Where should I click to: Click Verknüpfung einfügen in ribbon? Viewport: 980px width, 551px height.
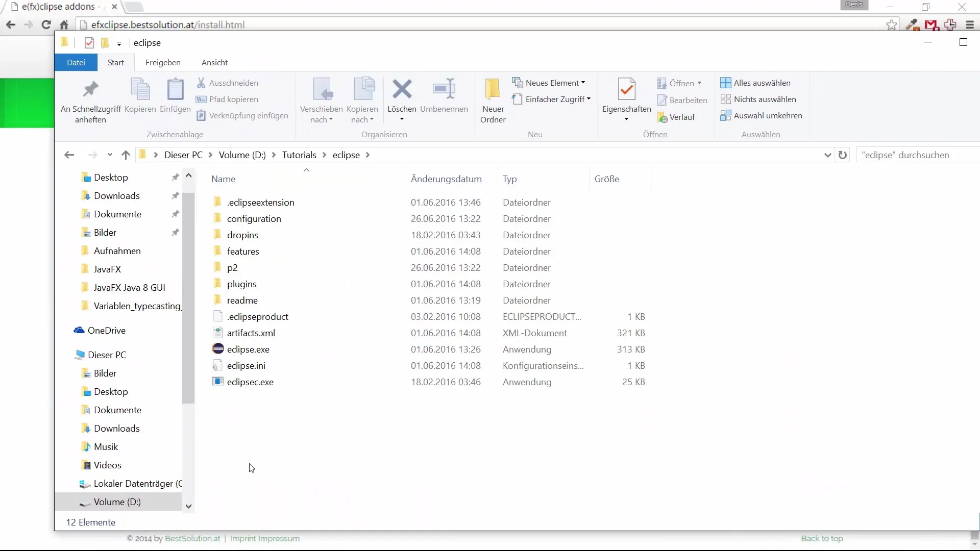242,115
